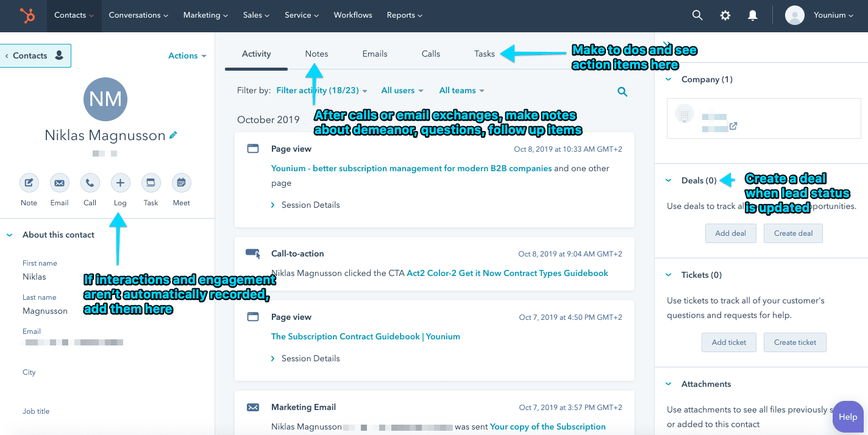The image size is (868, 435).
Task: Click the Add deal button
Action: pos(730,233)
